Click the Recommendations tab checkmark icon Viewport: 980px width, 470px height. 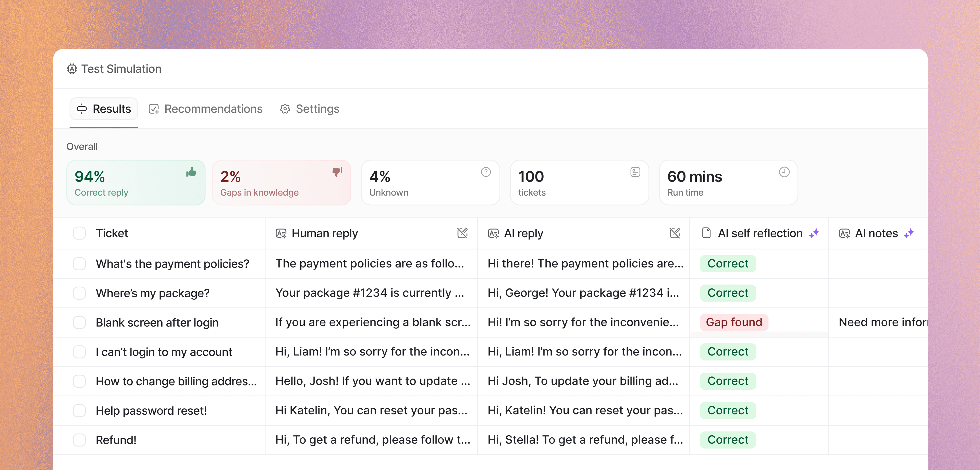pos(154,109)
